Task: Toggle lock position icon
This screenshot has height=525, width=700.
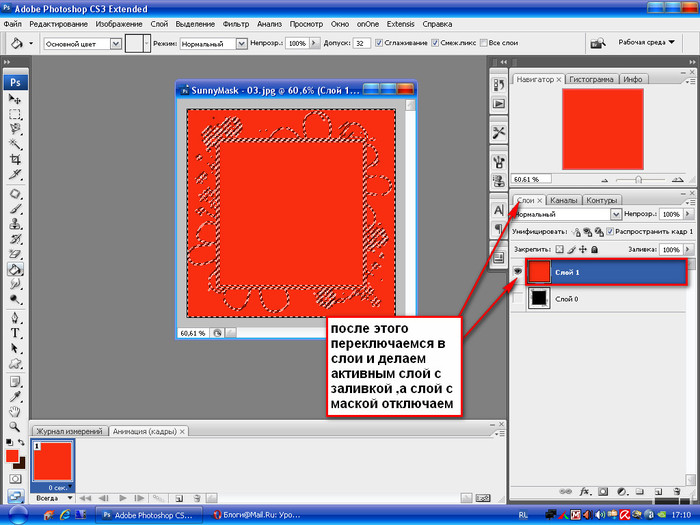Action: click(583, 250)
